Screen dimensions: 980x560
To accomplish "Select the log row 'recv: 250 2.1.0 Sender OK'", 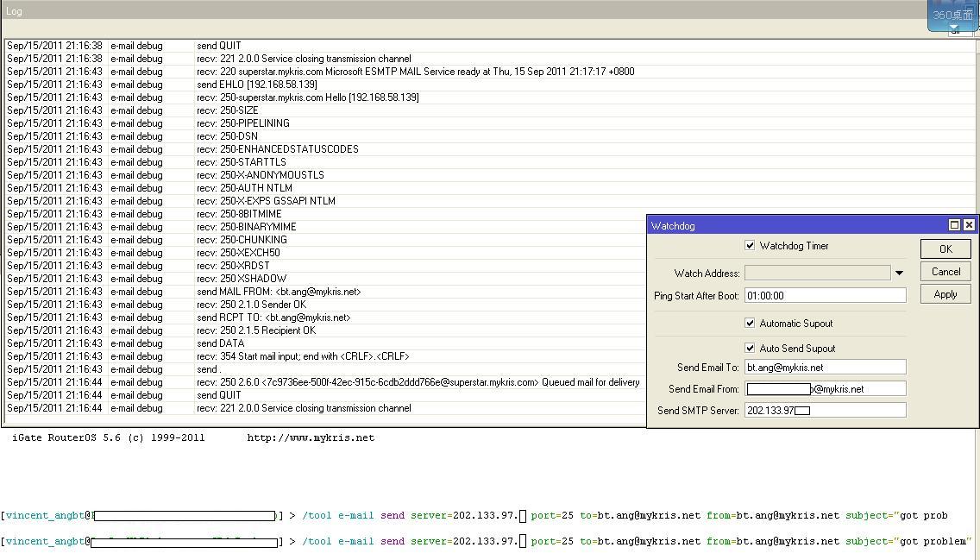I will pyautogui.click(x=325, y=305).
